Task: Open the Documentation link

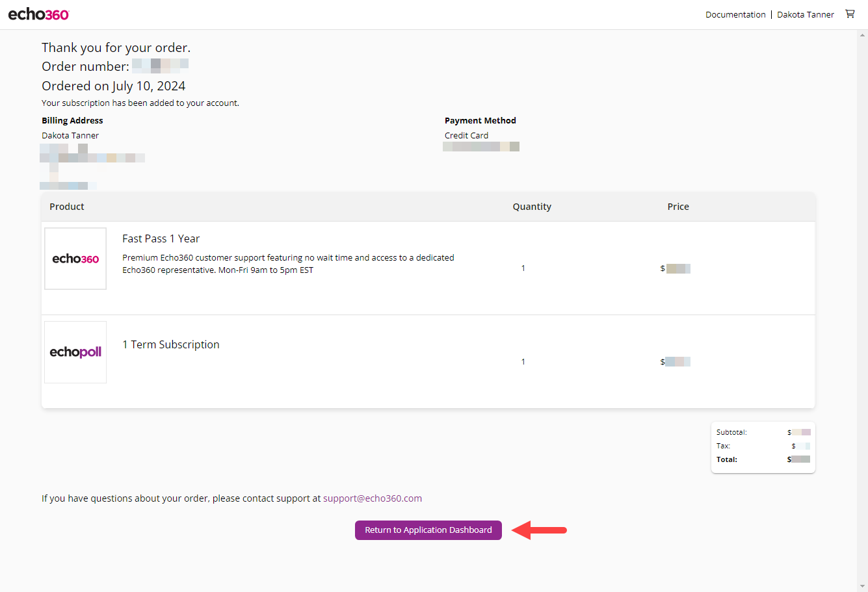Action: click(735, 14)
